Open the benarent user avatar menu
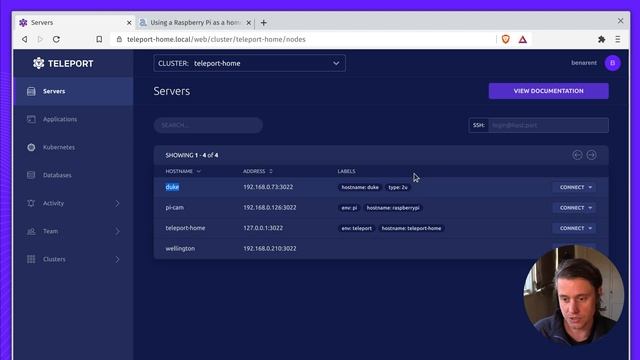Image resolution: width=640 pixels, height=360 pixels. pyautogui.click(x=612, y=63)
